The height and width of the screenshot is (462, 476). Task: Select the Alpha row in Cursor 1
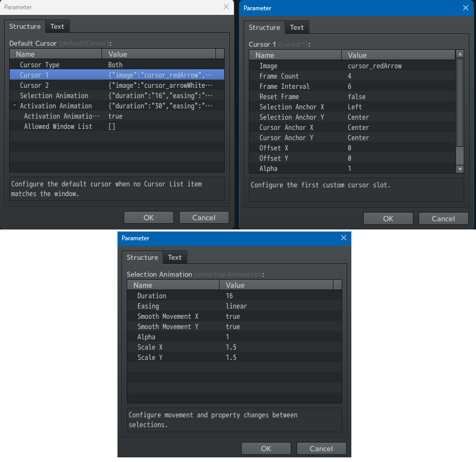(352, 168)
